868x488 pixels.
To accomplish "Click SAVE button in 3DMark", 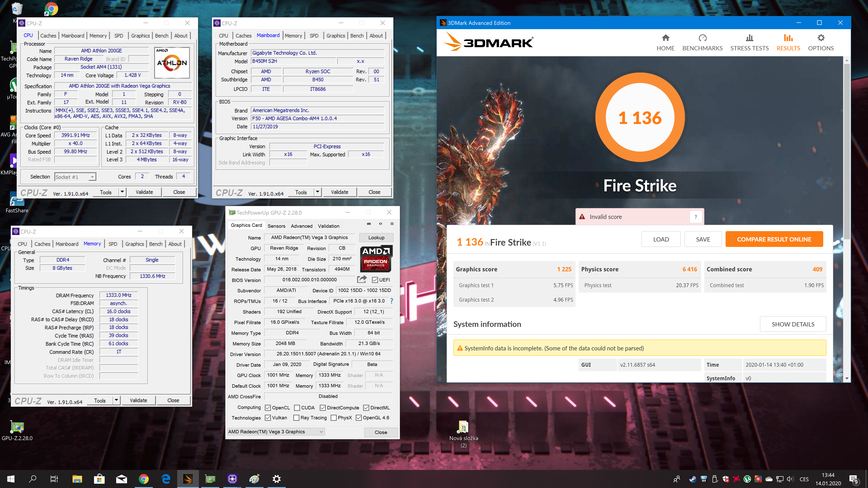I will click(703, 239).
